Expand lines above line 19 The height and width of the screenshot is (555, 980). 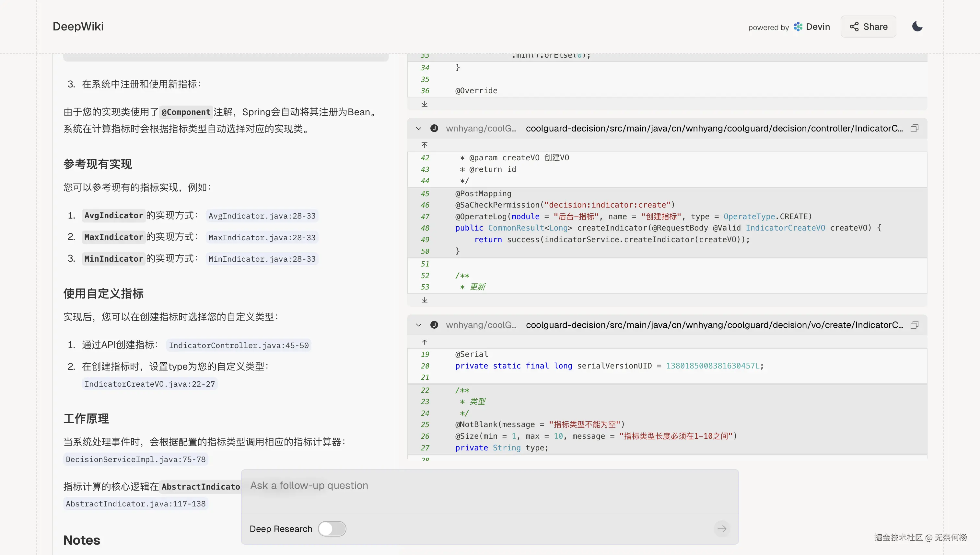tap(425, 342)
